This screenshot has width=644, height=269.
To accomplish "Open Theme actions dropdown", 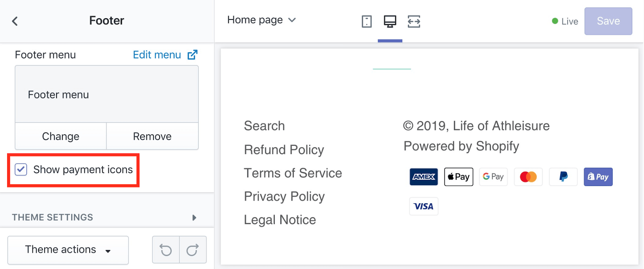I will tap(68, 250).
